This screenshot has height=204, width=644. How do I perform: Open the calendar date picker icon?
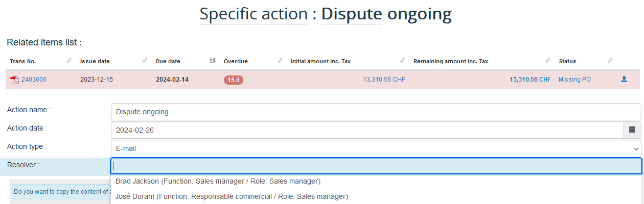[x=632, y=130]
